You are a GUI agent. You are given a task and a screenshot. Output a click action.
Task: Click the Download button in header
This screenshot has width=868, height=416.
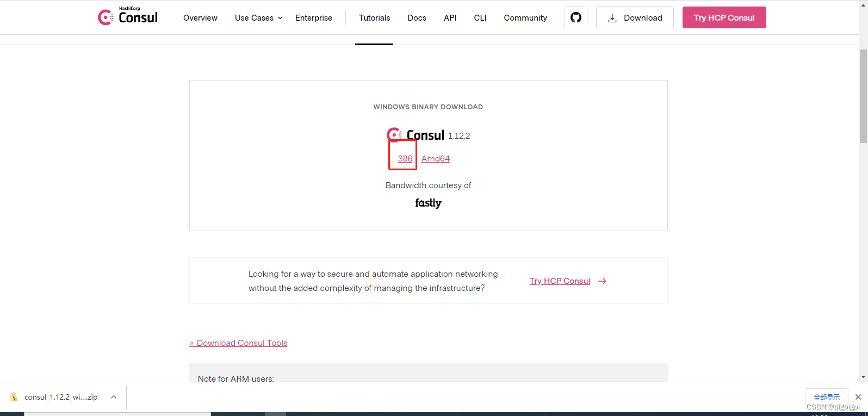[x=635, y=17]
